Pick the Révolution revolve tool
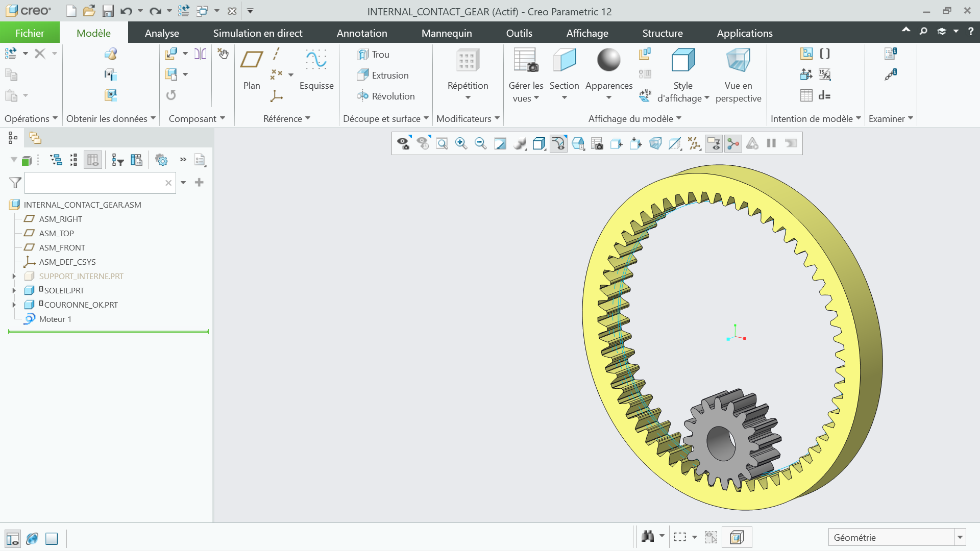This screenshot has height=551, width=980. coord(386,96)
